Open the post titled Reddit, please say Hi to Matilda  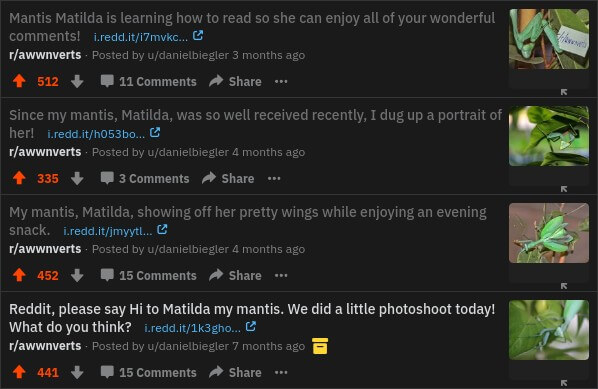click(x=252, y=318)
